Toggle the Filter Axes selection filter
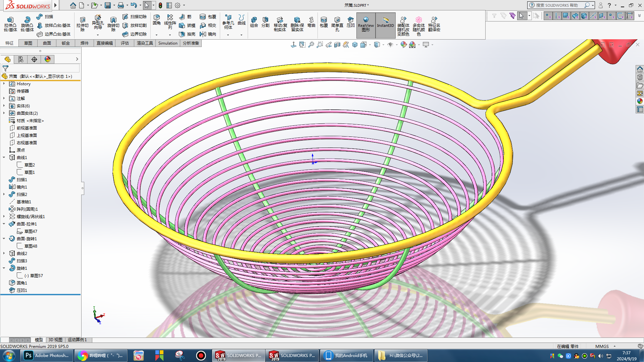 tap(593, 16)
